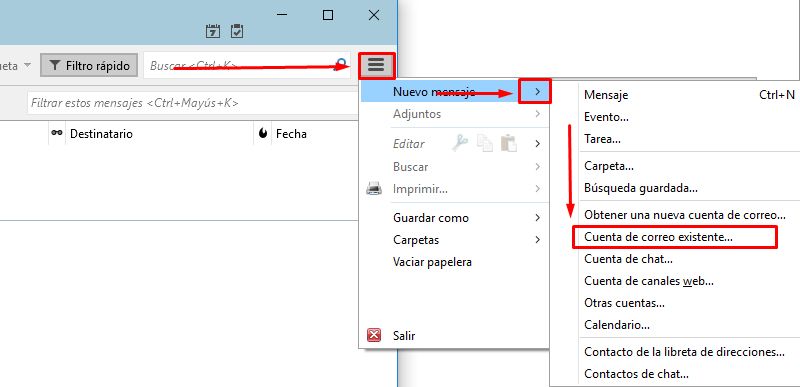Screen dimensions: 800x387
Task: Minimize the Thunderbird window
Action: [x=282, y=15]
